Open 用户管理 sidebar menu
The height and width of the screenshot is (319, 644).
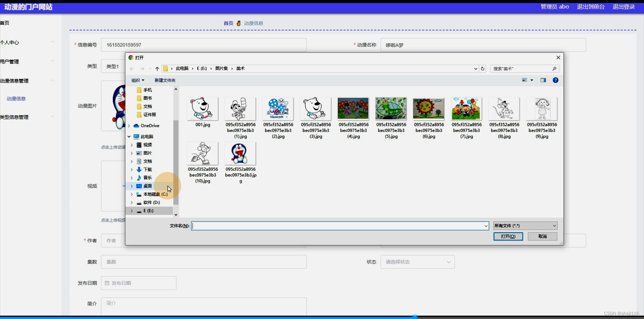[x=27, y=61]
